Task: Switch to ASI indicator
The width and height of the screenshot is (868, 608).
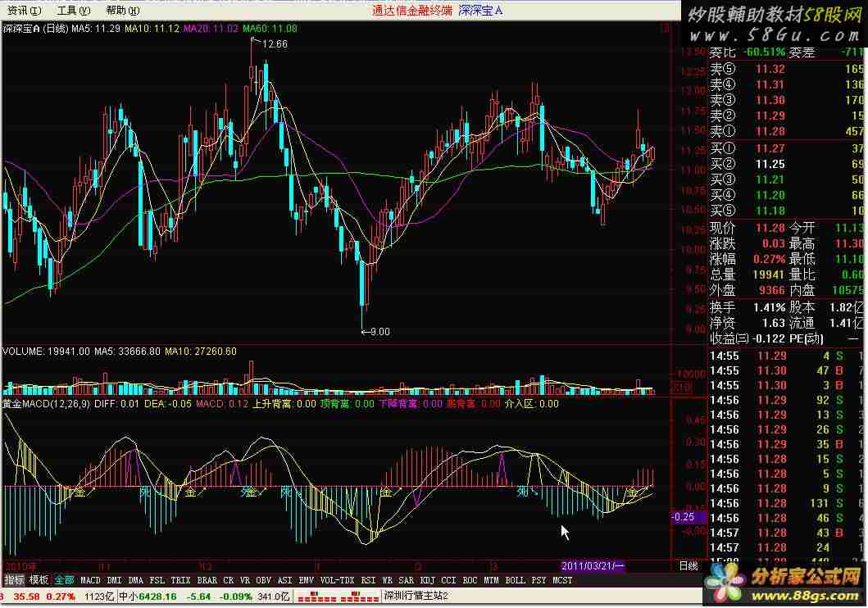Action: [284, 580]
